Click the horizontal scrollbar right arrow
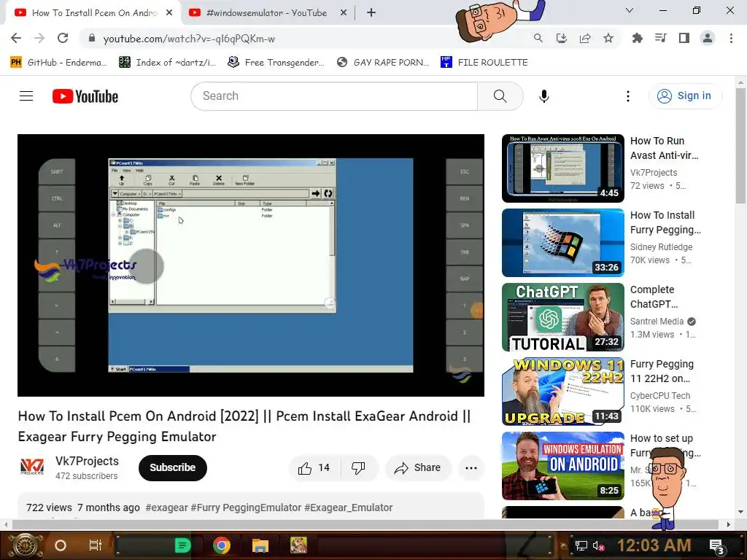The width and height of the screenshot is (747, 560). (x=729, y=524)
